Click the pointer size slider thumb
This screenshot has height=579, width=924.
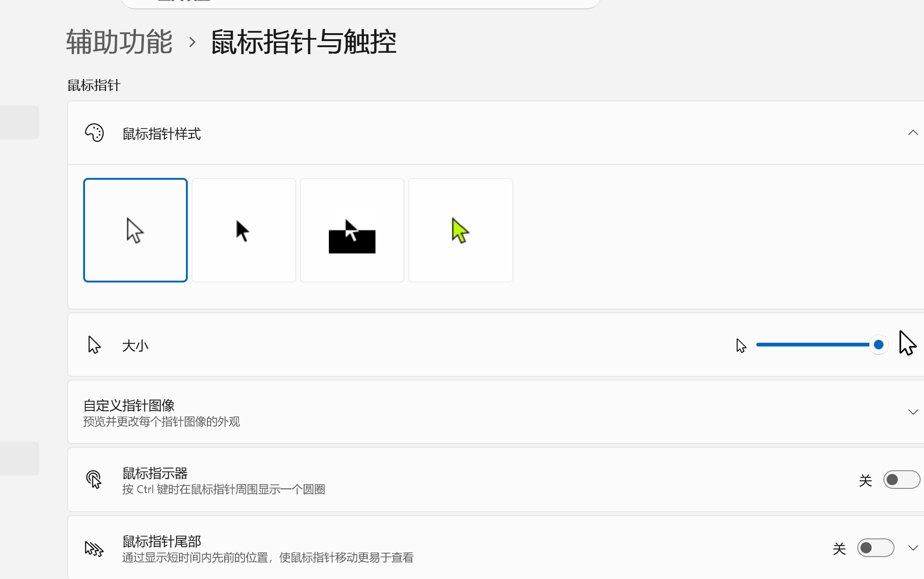click(878, 345)
